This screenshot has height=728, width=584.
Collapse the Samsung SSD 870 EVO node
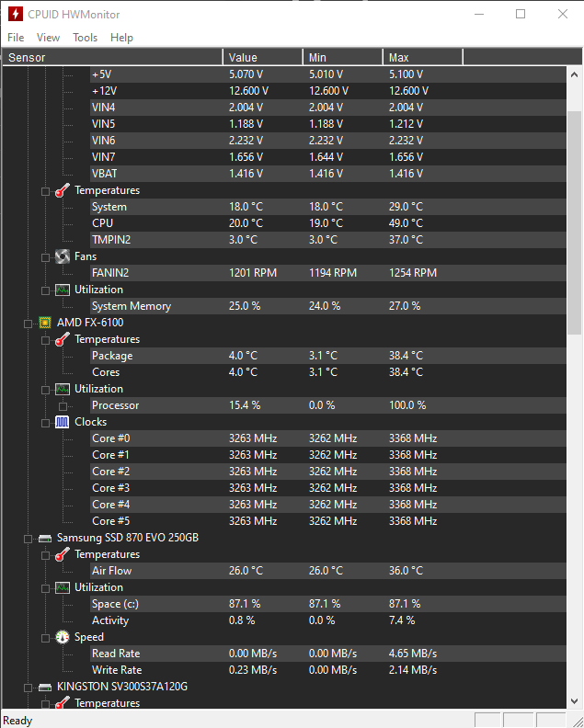click(x=28, y=539)
